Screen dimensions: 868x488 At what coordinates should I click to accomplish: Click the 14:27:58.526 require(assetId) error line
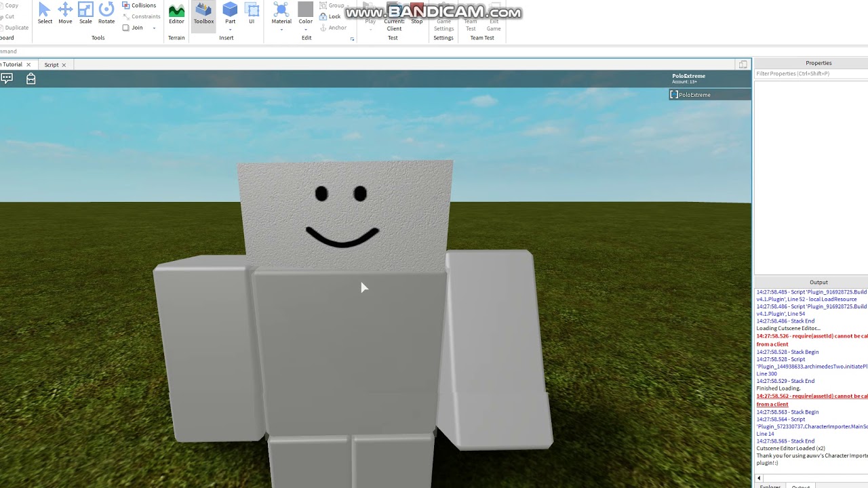click(x=812, y=340)
